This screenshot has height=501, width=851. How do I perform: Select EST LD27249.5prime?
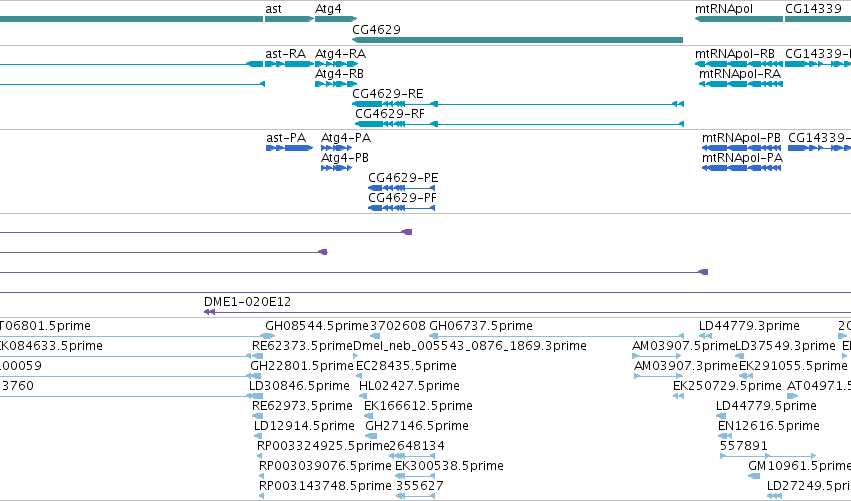coord(809,487)
